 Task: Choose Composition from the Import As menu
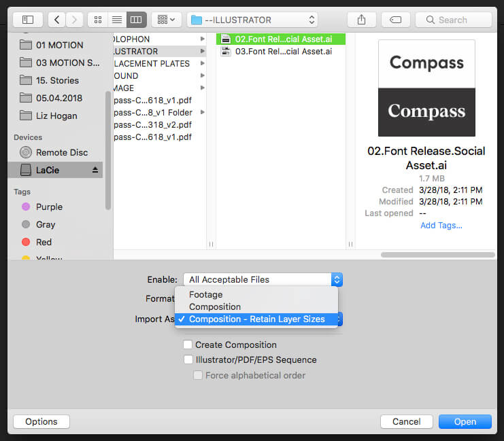click(215, 306)
